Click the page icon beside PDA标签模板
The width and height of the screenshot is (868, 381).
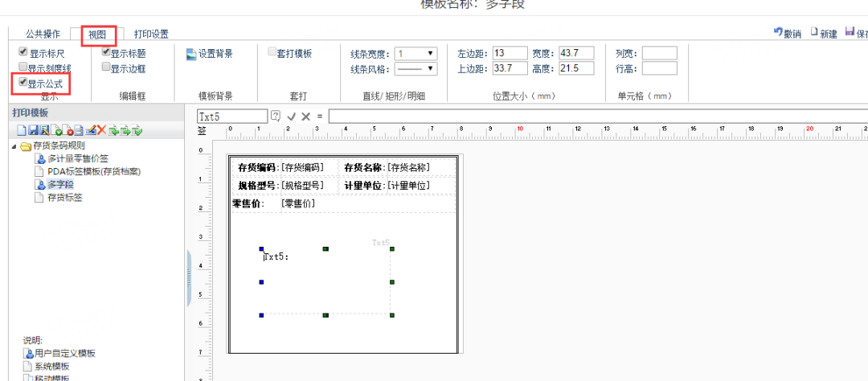click(x=39, y=172)
